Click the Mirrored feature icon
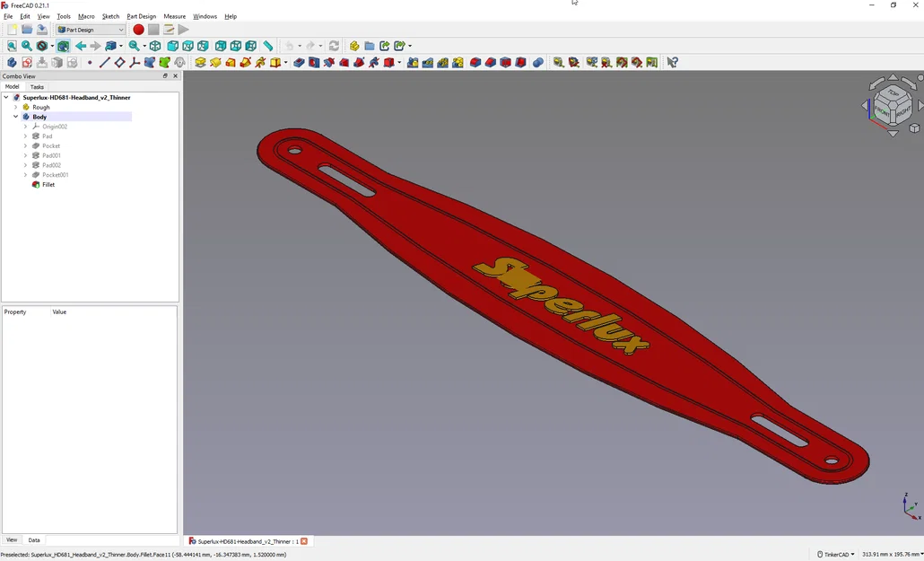Viewport: 924px width, 561px height. pyautogui.click(x=413, y=63)
